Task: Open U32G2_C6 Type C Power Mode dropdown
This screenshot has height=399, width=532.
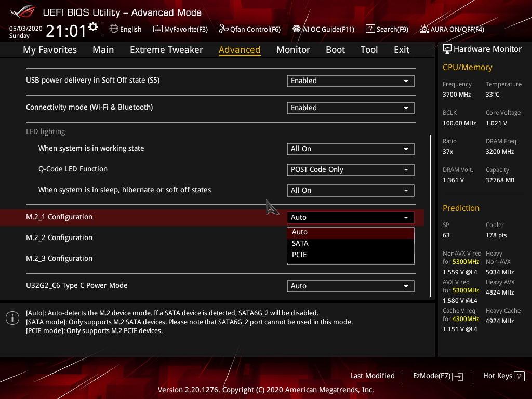Action: click(x=351, y=286)
